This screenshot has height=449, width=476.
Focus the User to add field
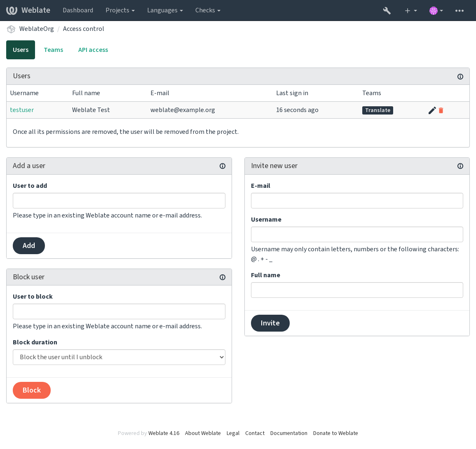(119, 201)
